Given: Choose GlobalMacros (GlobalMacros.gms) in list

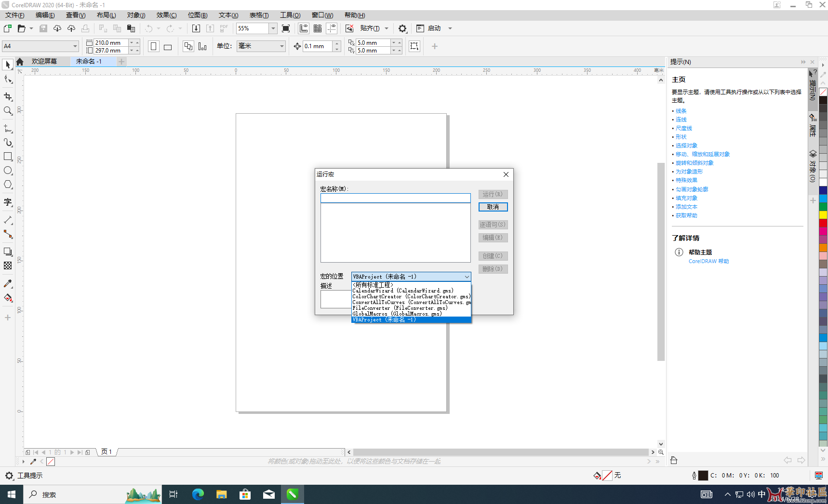Looking at the screenshot, I should point(411,314).
